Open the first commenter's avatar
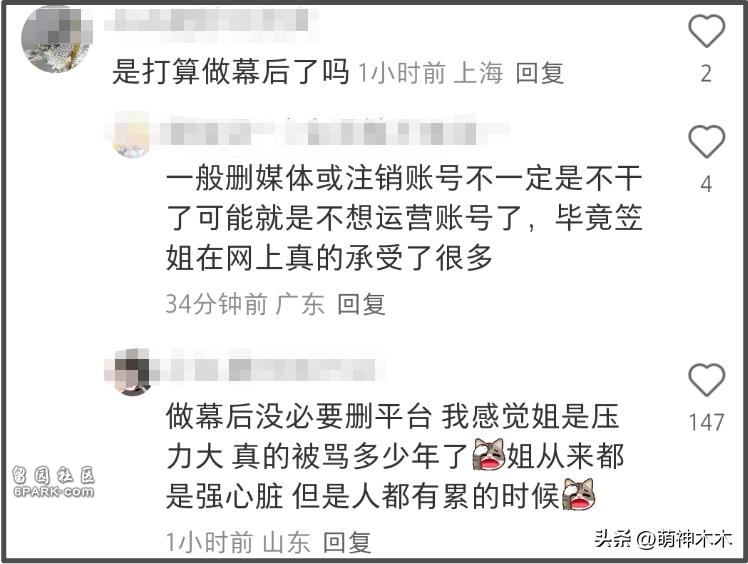This screenshot has height=564, width=748. 56,40
